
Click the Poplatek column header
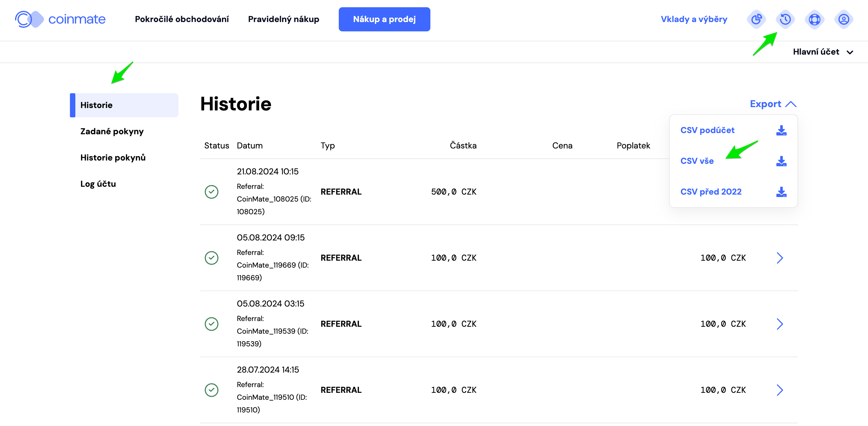[x=634, y=146]
